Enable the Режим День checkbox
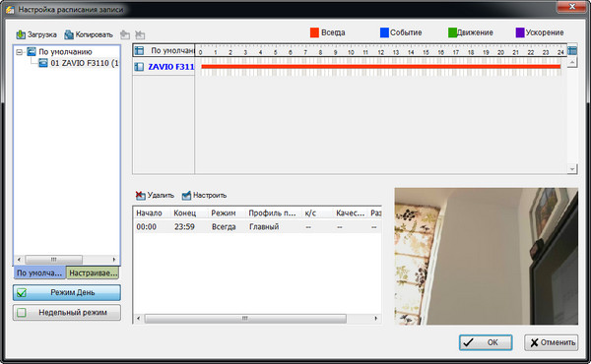Image resolution: width=591 pixels, height=364 pixels. pyautogui.click(x=22, y=292)
